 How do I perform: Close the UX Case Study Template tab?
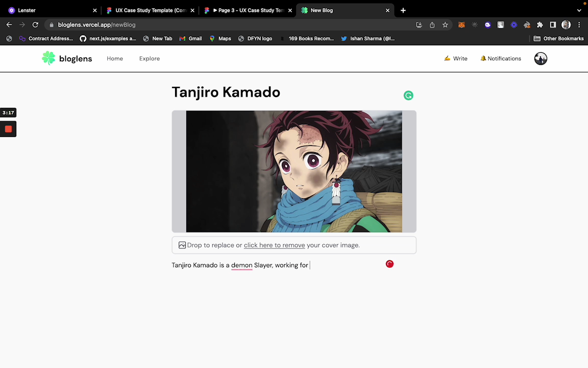[x=192, y=11]
